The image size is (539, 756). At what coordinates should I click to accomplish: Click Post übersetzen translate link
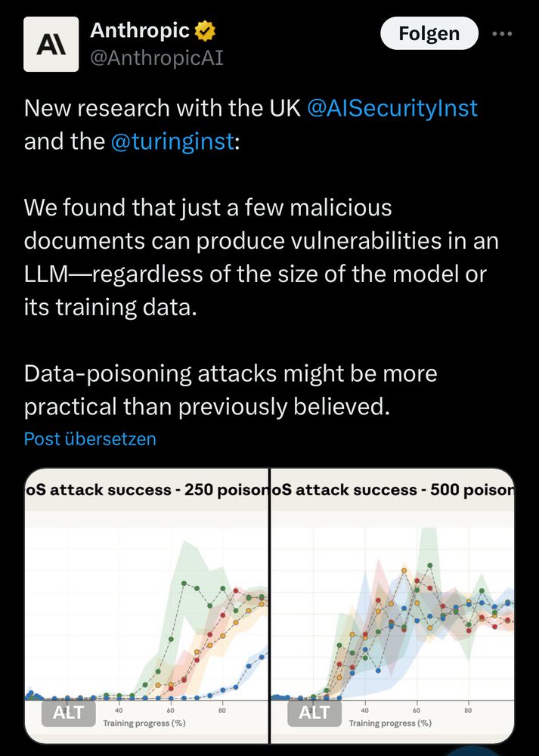(x=90, y=438)
